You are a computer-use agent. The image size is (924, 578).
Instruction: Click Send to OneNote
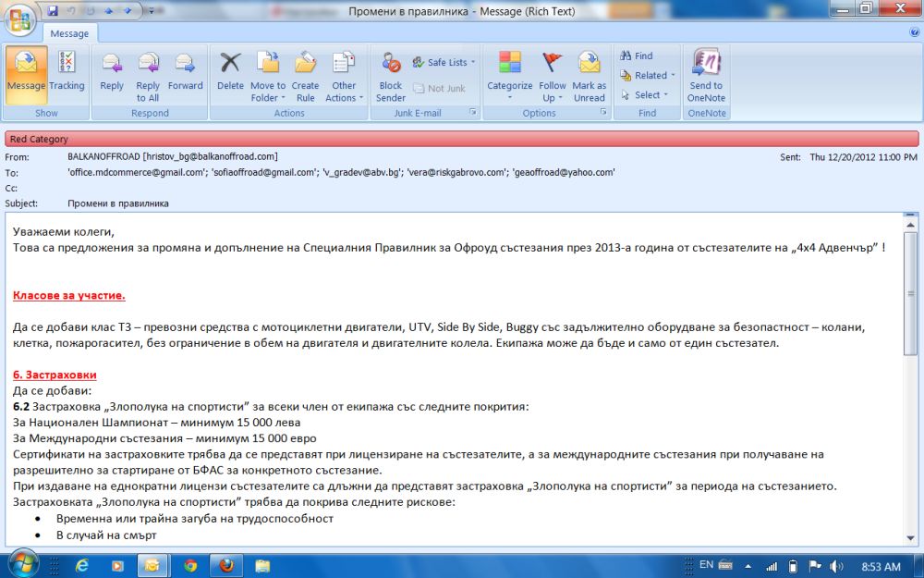click(x=706, y=76)
